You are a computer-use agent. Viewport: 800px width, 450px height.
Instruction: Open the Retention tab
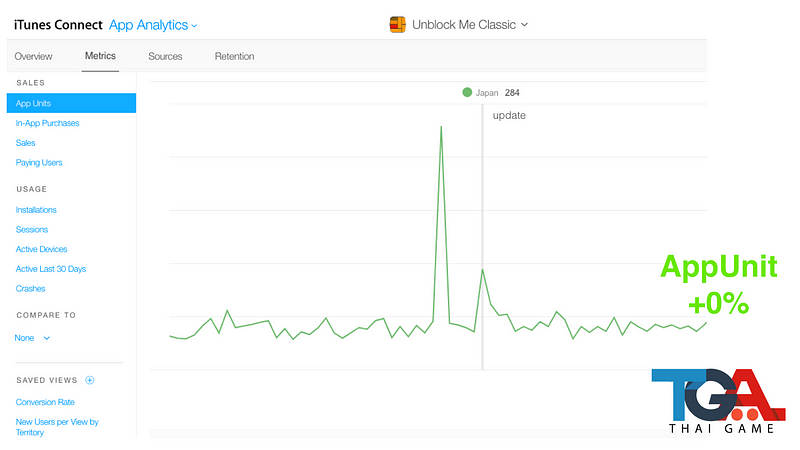tap(234, 56)
